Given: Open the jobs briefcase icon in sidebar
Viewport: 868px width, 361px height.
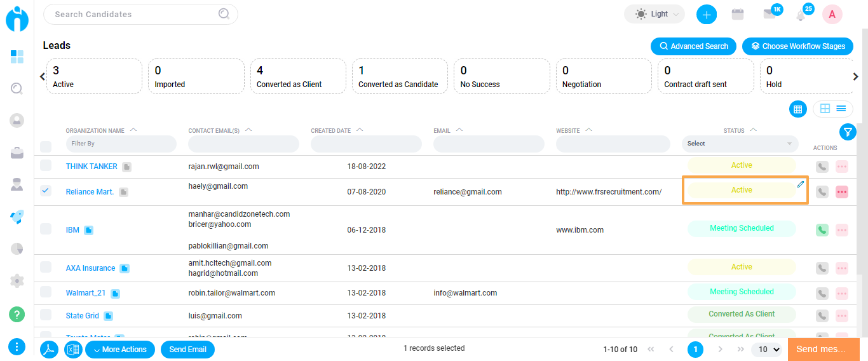Looking at the screenshot, I should (17, 153).
